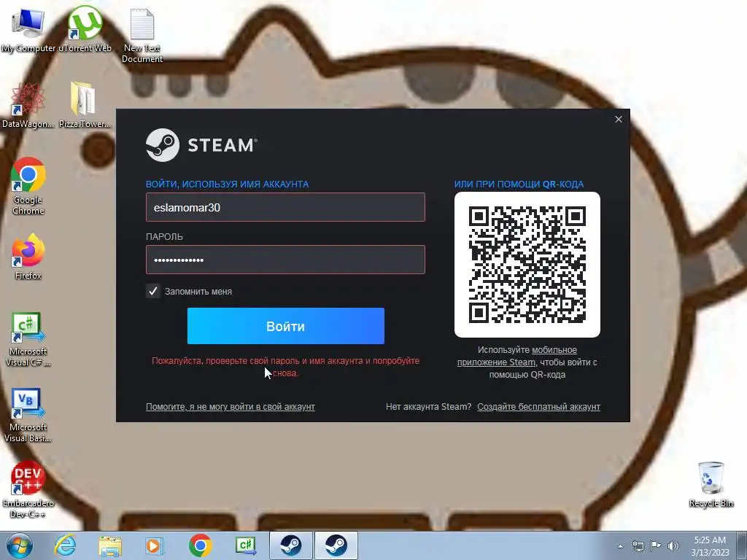Click network status tray icon
Image resolution: width=747 pixels, height=560 pixels.
[638, 546]
